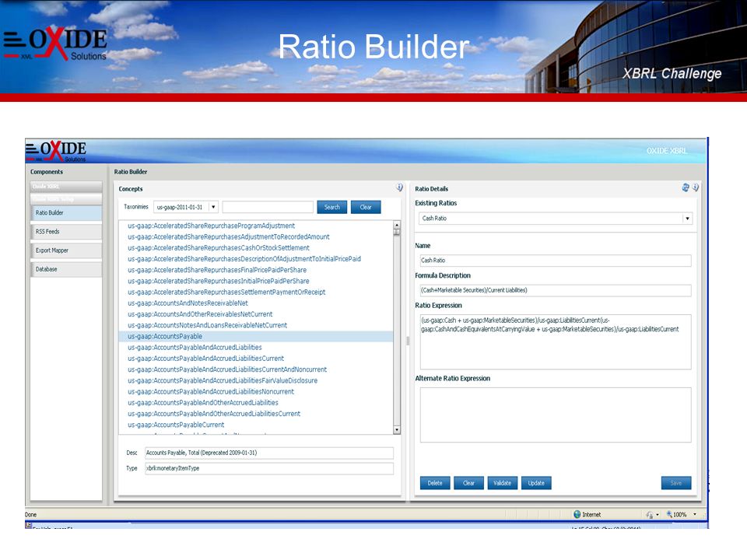Image resolution: width=747 pixels, height=560 pixels.
Task: Select us-gaap:AccountsPayableAndAccruedLiabilitiesFairValueDisclosure concept
Action: (223, 380)
